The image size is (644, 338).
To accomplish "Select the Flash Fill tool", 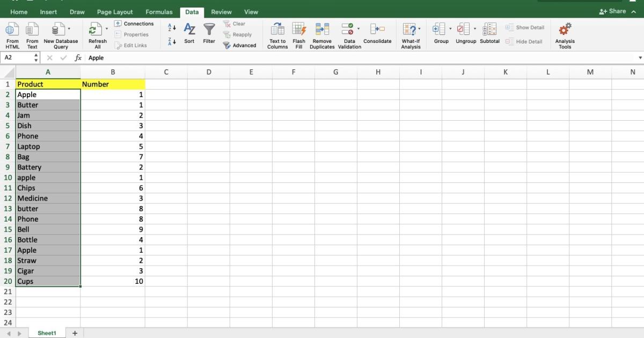I will click(x=299, y=31).
